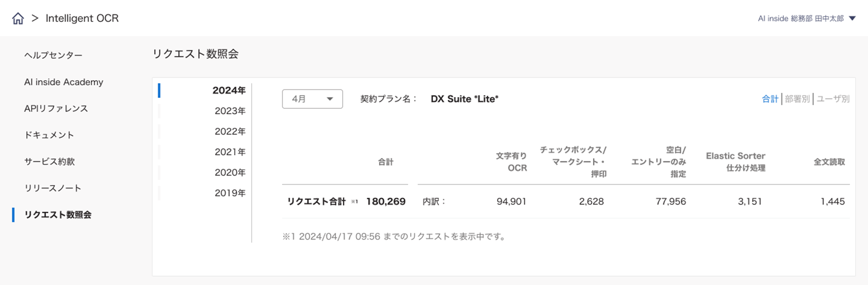
Task: Open the user account dropdown arrow
Action: coord(852,18)
